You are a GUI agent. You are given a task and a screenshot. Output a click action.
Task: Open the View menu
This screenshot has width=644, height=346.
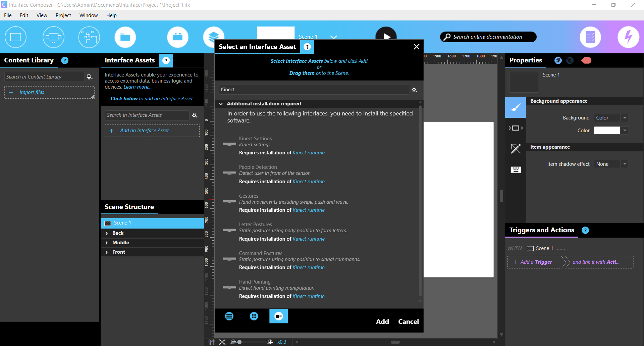pos(42,15)
